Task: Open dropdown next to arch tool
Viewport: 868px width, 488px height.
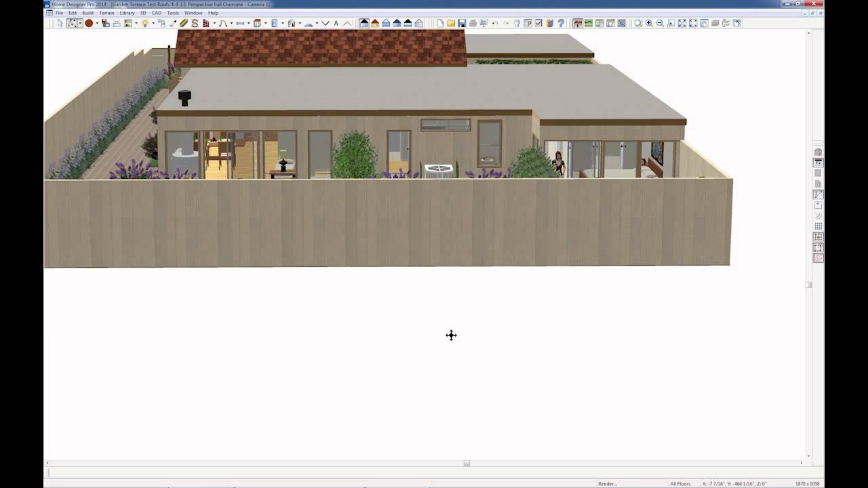Action: (231, 23)
